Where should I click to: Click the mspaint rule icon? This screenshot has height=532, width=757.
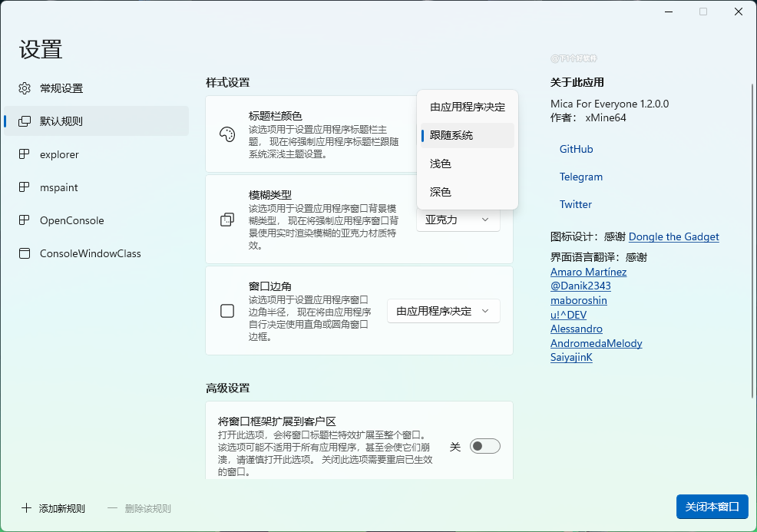(x=25, y=187)
